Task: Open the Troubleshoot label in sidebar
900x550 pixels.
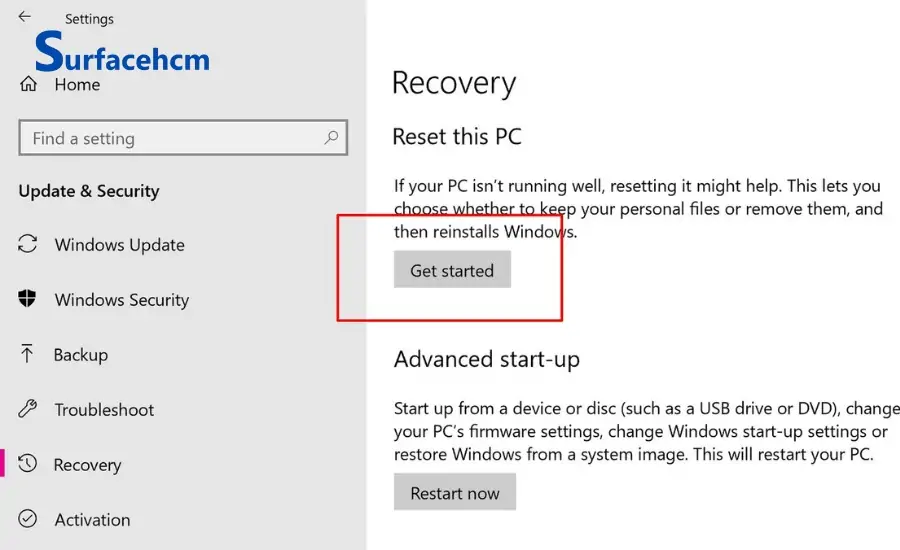Action: point(104,410)
